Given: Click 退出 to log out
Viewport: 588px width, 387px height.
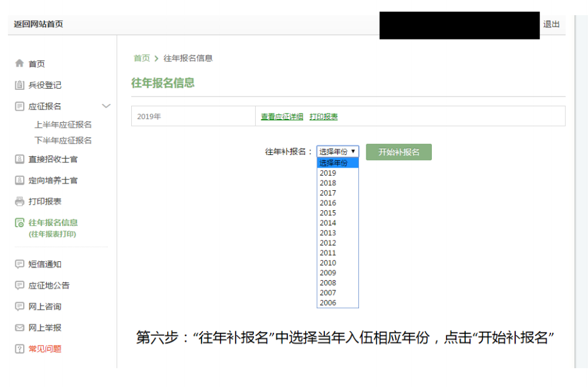Looking at the screenshot, I should 552,24.
